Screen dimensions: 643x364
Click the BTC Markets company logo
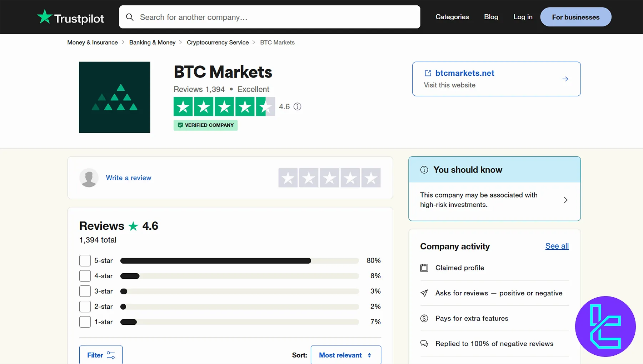point(114,97)
